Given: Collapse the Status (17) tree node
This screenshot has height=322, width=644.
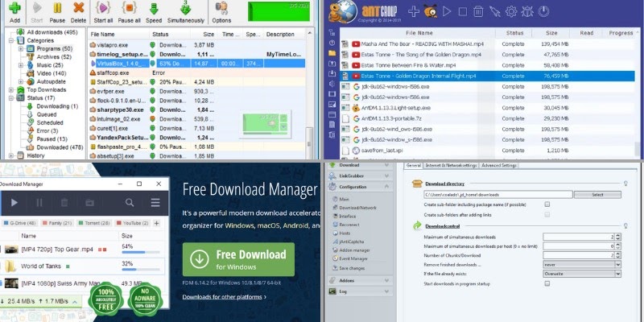Looking at the screenshot, I should (11, 97).
